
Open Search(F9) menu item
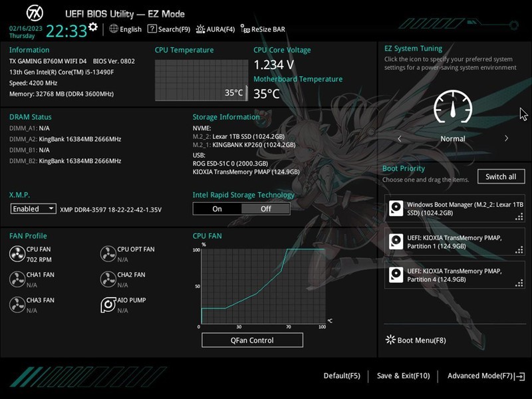[169, 29]
